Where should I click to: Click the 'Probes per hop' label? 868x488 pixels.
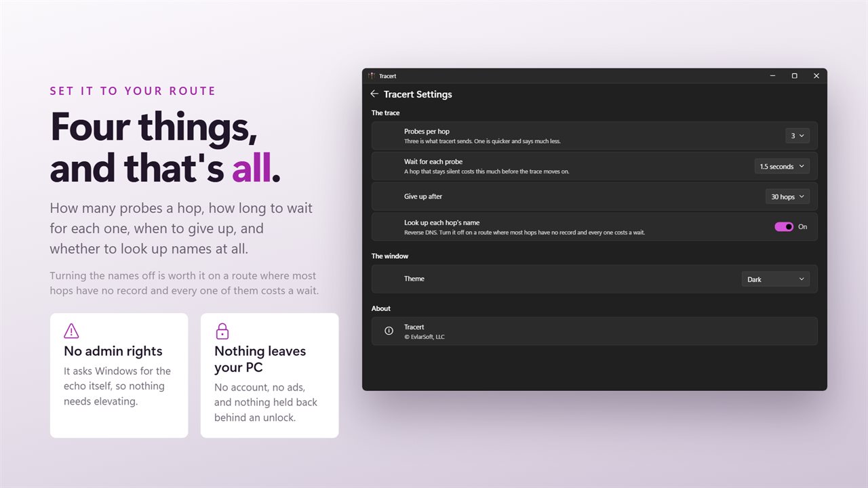[427, 131]
